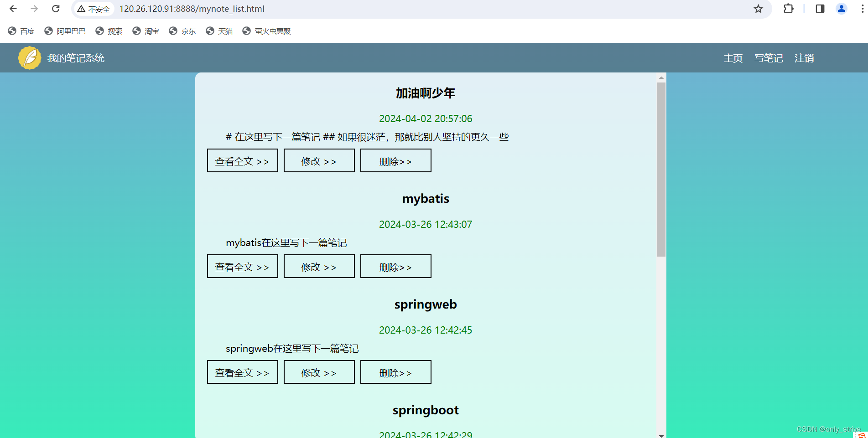Click 修改 for the 加油啊少年 note
Image resolution: width=868 pixels, height=438 pixels.
(x=319, y=160)
